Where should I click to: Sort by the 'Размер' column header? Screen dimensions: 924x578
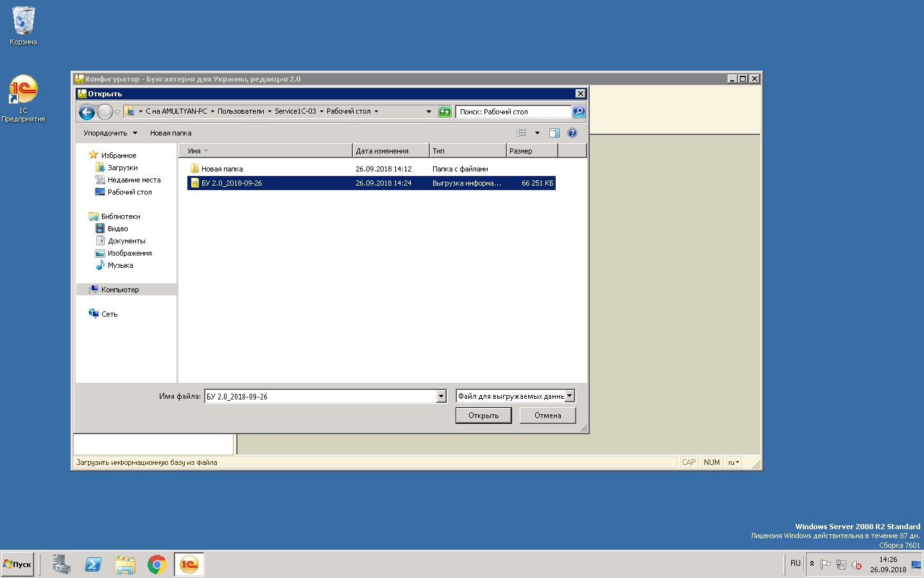point(532,151)
